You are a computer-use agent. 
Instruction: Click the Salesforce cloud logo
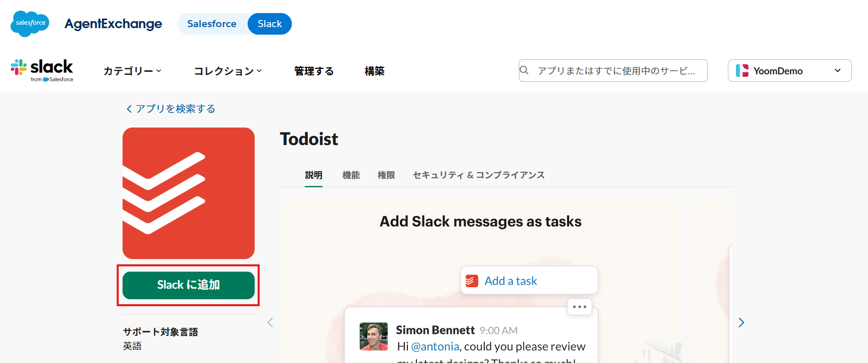[30, 23]
